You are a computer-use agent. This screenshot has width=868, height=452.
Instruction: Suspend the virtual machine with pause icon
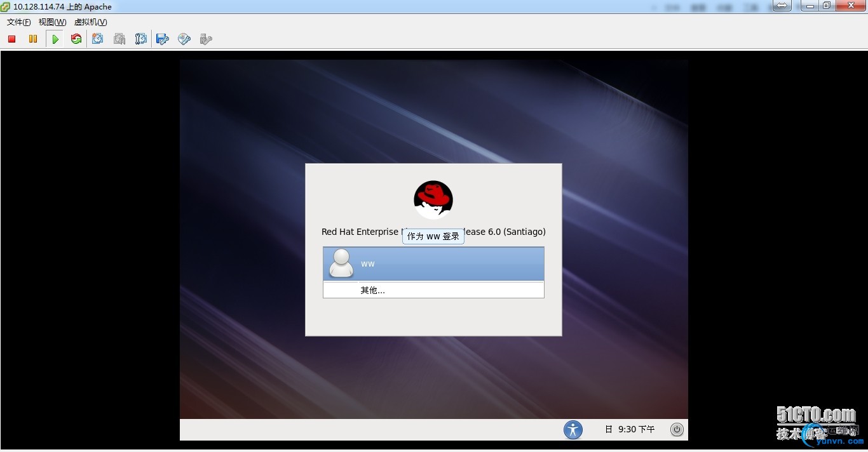pyautogui.click(x=33, y=39)
